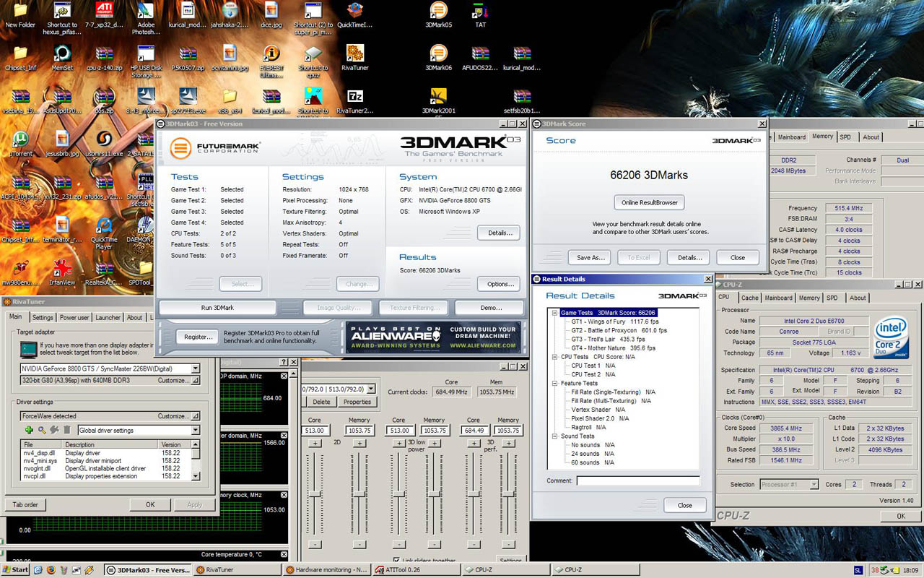Collapse the Feature Tests tree node
924x578 pixels.
555,383
